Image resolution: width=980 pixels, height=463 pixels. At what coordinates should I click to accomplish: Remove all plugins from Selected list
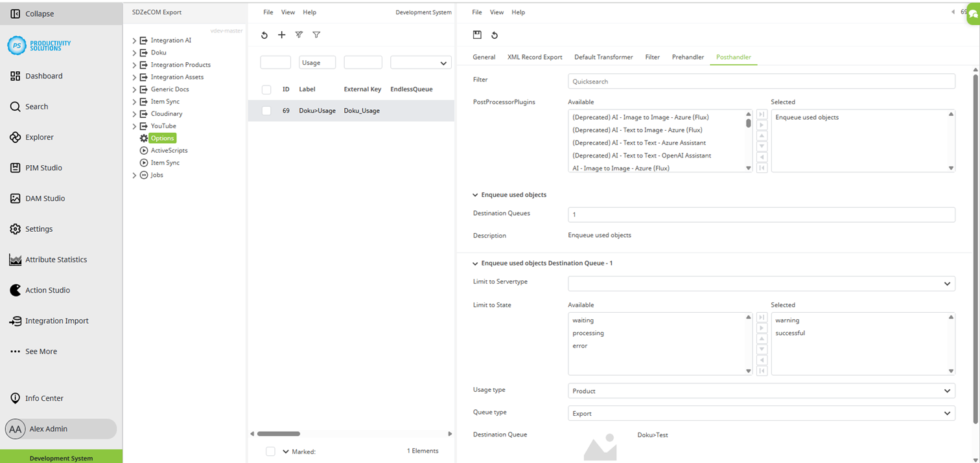(x=762, y=168)
